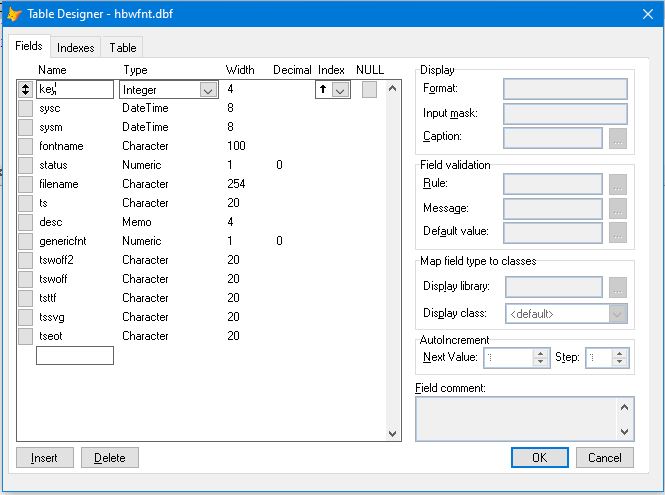Select the sysc field row selector

point(25,108)
